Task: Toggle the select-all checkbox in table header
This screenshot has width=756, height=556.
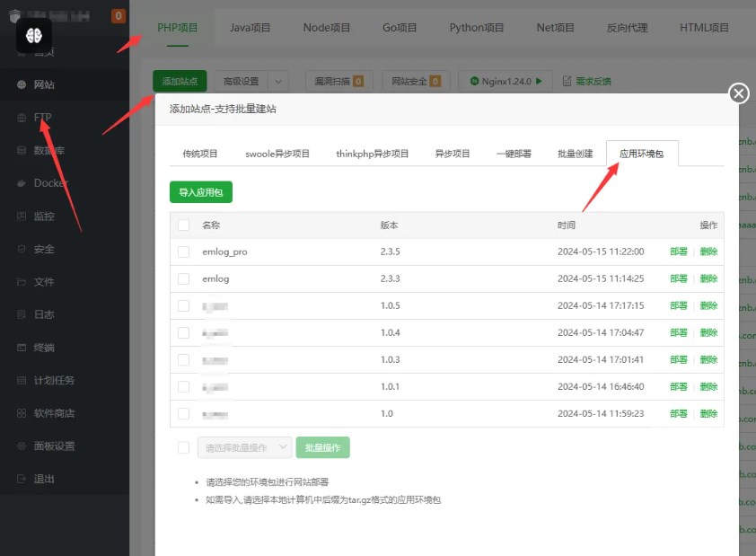Action: pos(183,225)
